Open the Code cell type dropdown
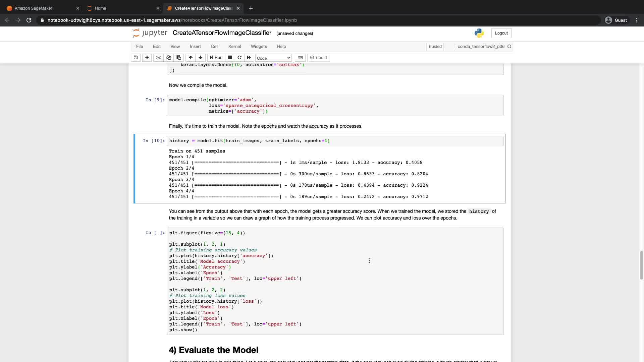The image size is (644, 362). coord(273,58)
